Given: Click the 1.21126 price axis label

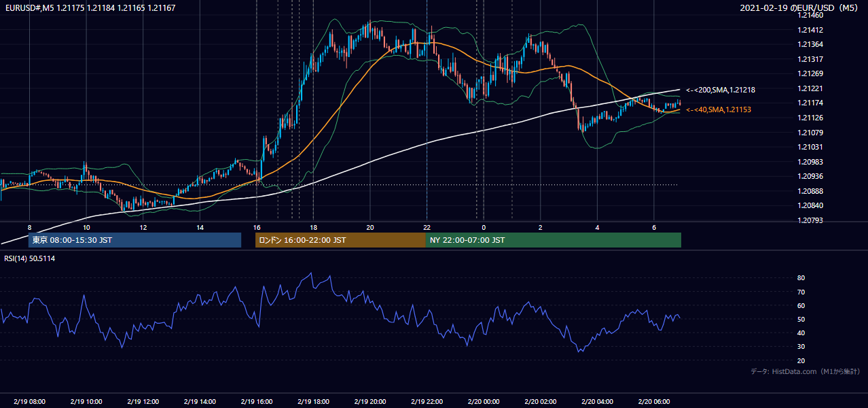Looking at the screenshot, I should pos(811,118).
